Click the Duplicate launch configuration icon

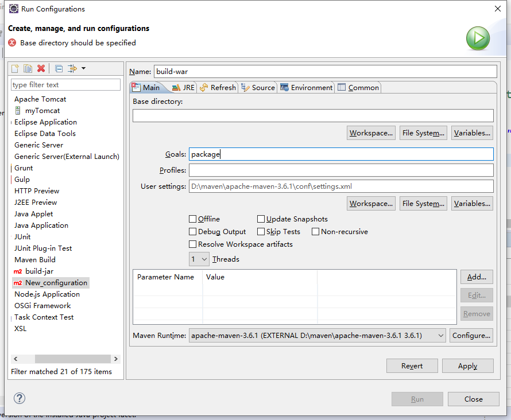[28, 68]
